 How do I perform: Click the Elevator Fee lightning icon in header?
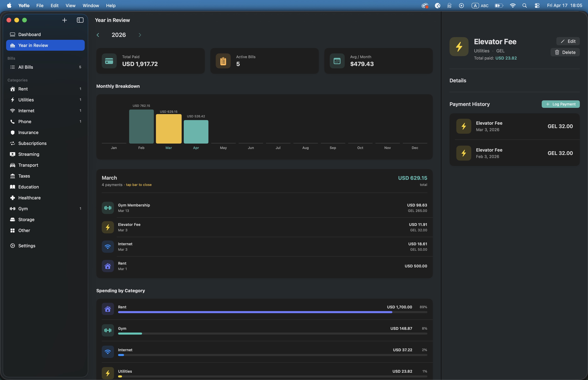pos(459,47)
